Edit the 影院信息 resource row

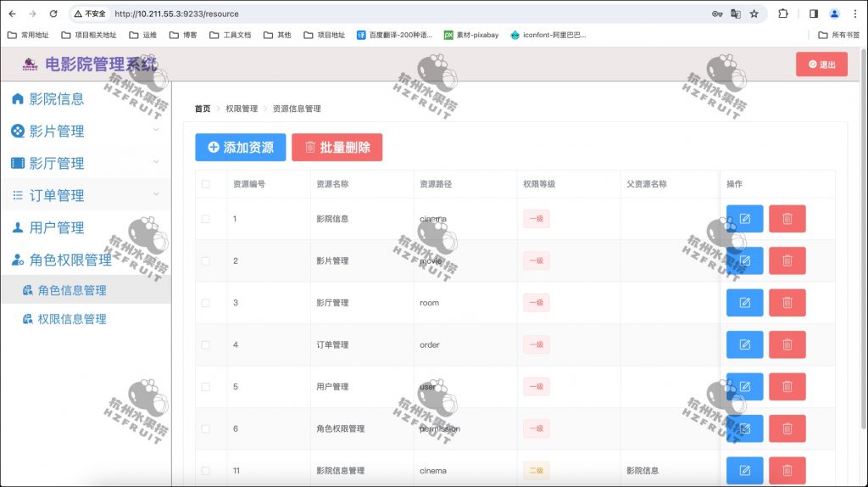point(744,219)
